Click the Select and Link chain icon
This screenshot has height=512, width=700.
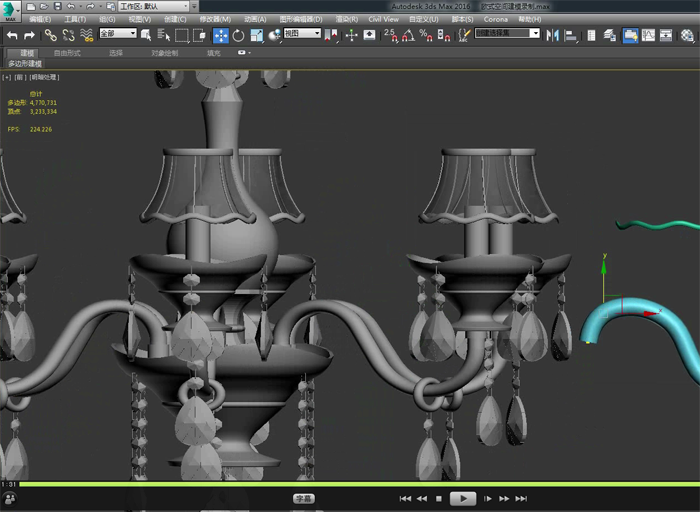point(51,35)
